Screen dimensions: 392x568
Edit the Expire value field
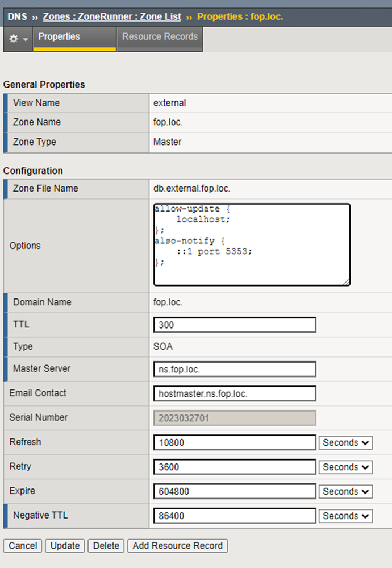pos(235,492)
